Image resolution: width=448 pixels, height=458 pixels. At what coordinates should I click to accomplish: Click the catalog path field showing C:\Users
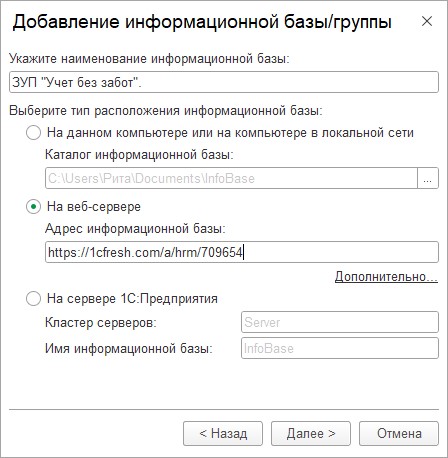click(231, 178)
